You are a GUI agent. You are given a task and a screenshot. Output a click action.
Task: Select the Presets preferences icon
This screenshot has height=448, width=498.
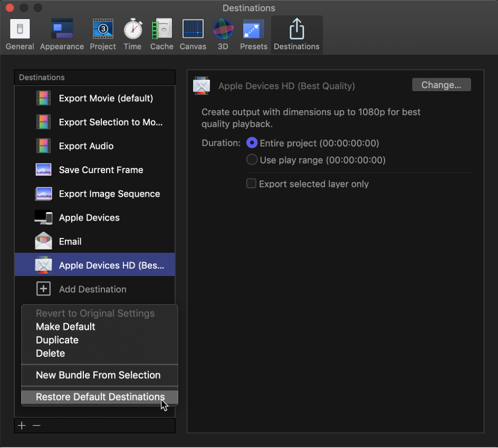click(253, 34)
